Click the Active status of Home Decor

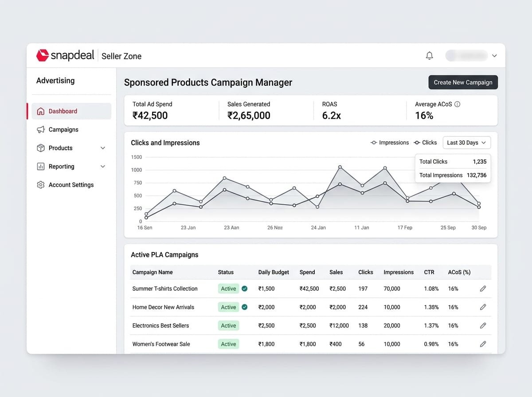(x=228, y=307)
